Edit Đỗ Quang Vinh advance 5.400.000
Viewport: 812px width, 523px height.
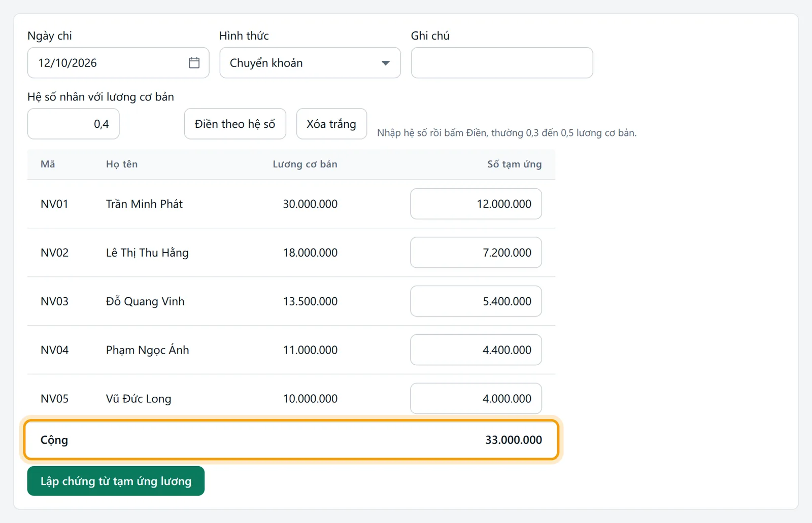(x=476, y=301)
